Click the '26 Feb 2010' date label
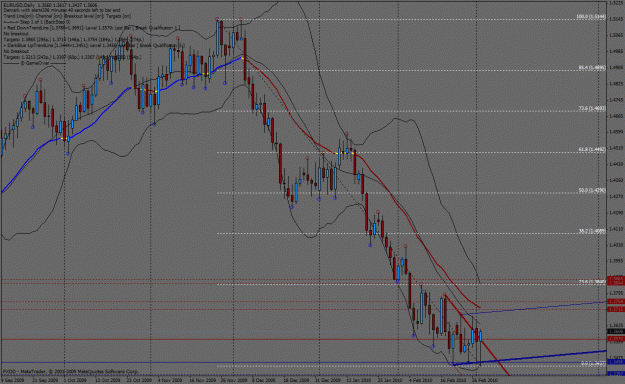This screenshot has height=384, width=625. [x=485, y=380]
